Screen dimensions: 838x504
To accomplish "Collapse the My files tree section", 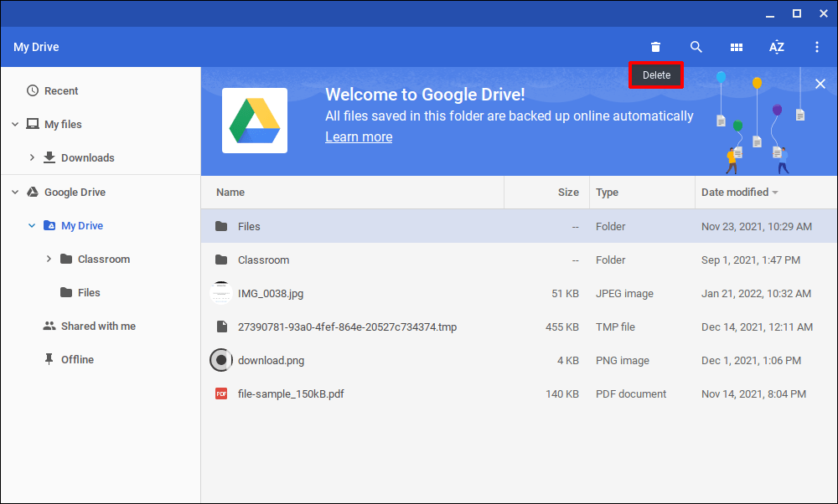I will (x=15, y=125).
